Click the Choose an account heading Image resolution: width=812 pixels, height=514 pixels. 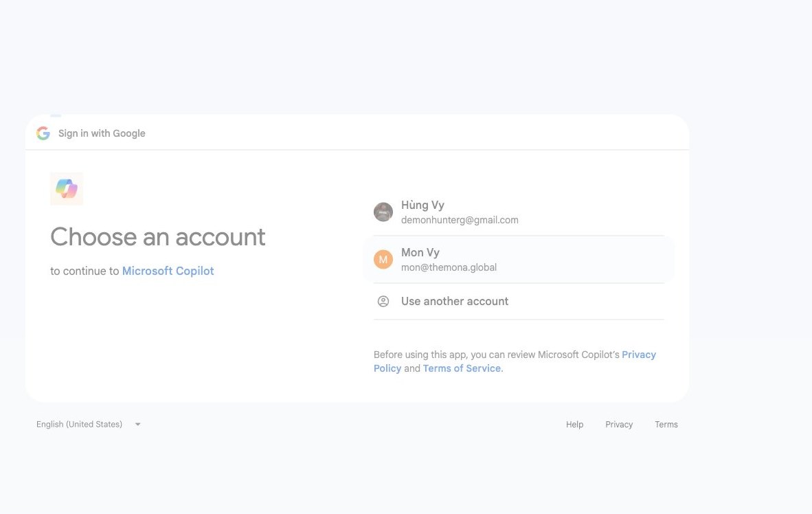(158, 237)
